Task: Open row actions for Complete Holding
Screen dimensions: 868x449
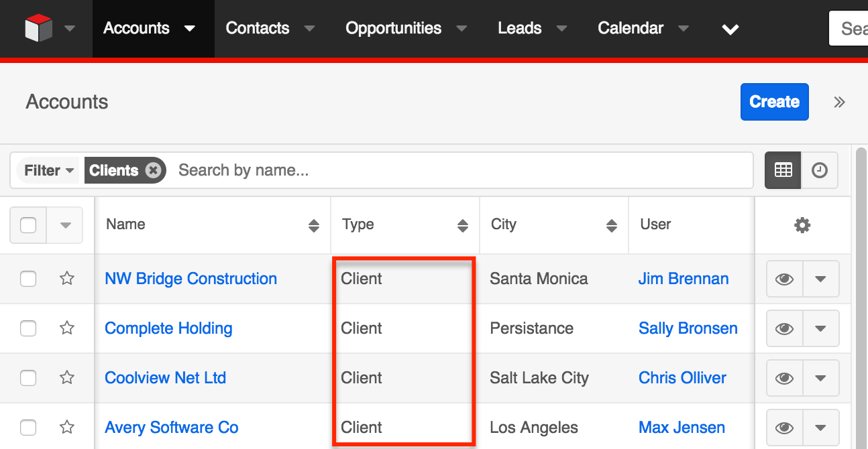Action: click(x=820, y=328)
